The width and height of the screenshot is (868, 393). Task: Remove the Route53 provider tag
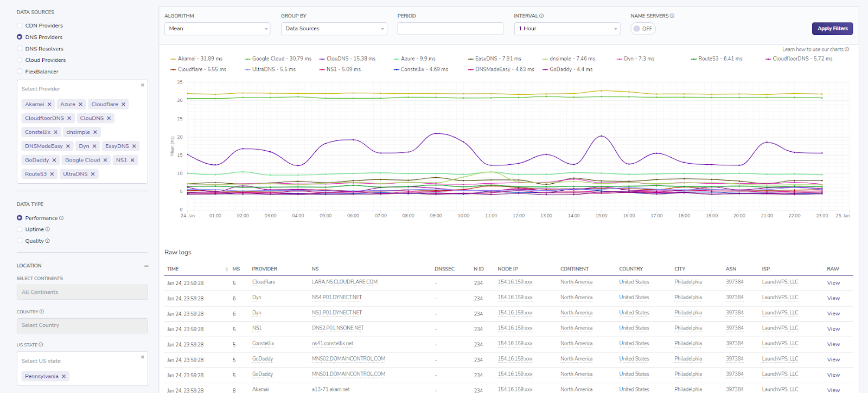52,174
